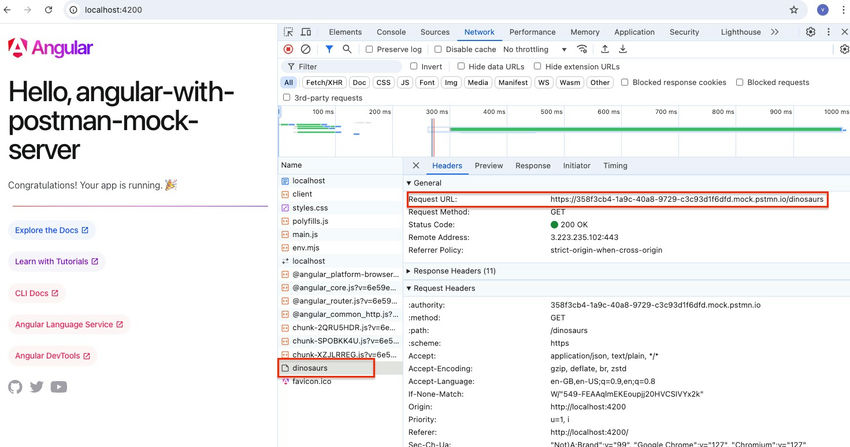
Task: Show more DevTools tabs chevron
Action: coord(775,32)
